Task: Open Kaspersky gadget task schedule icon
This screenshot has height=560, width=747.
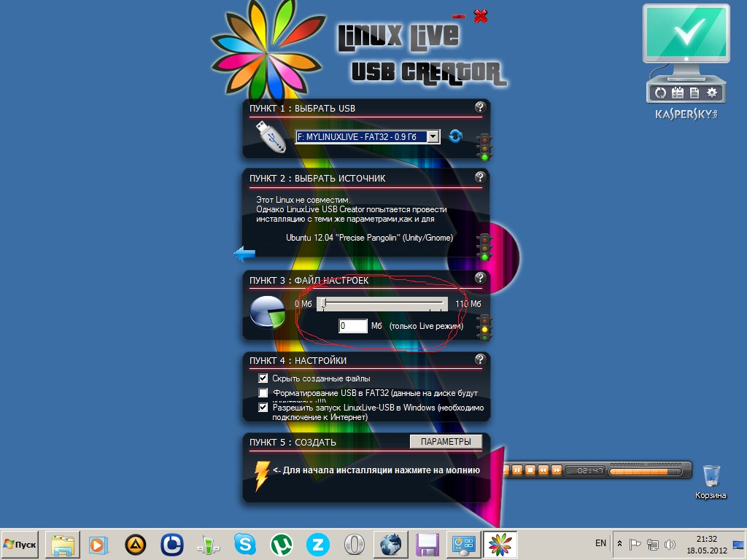Action: click(678, 93)
